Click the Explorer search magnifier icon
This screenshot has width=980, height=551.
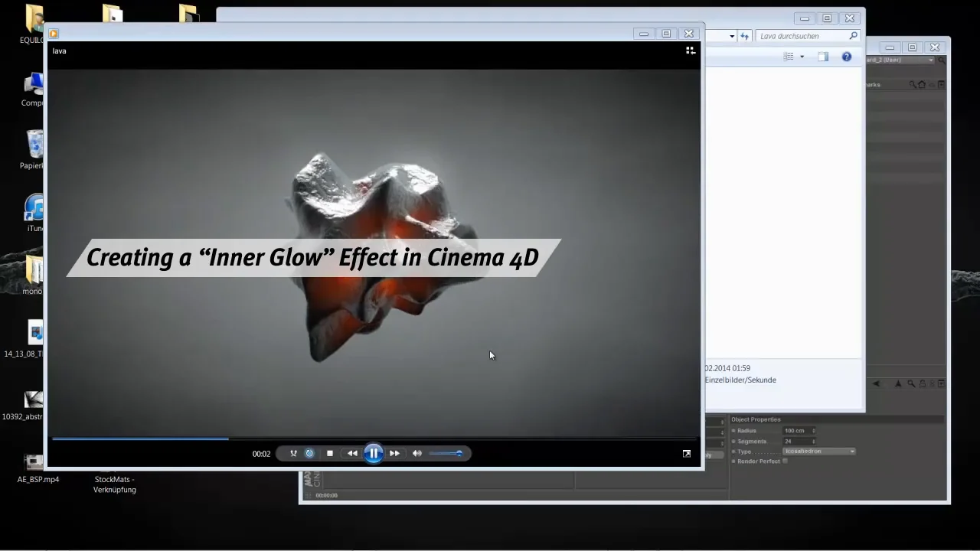854,36
